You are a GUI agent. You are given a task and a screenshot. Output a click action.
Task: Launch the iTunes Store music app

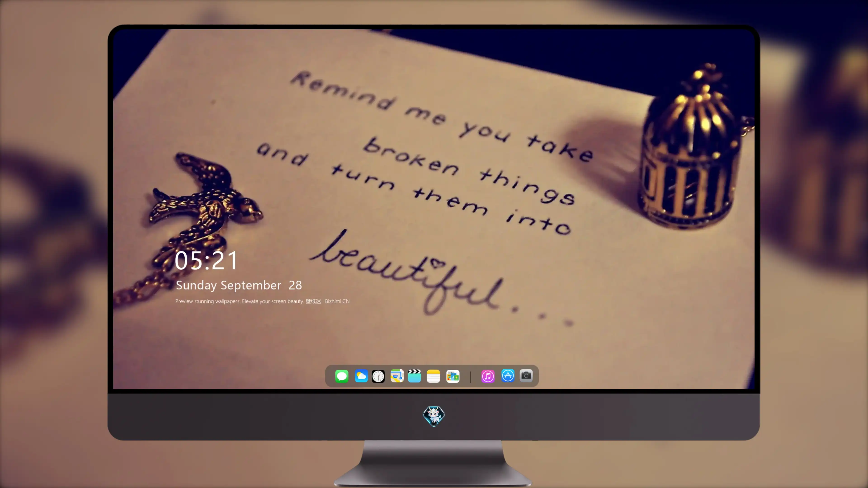pos(488,376)
